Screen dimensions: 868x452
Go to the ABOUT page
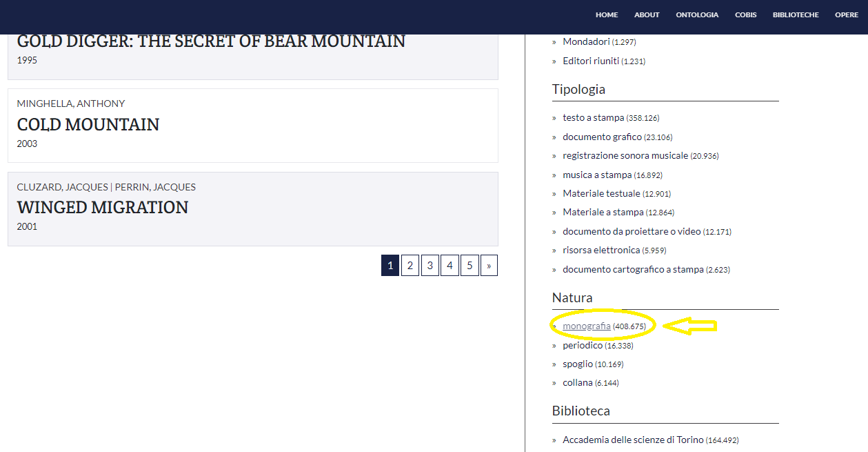tap(647, 14)
